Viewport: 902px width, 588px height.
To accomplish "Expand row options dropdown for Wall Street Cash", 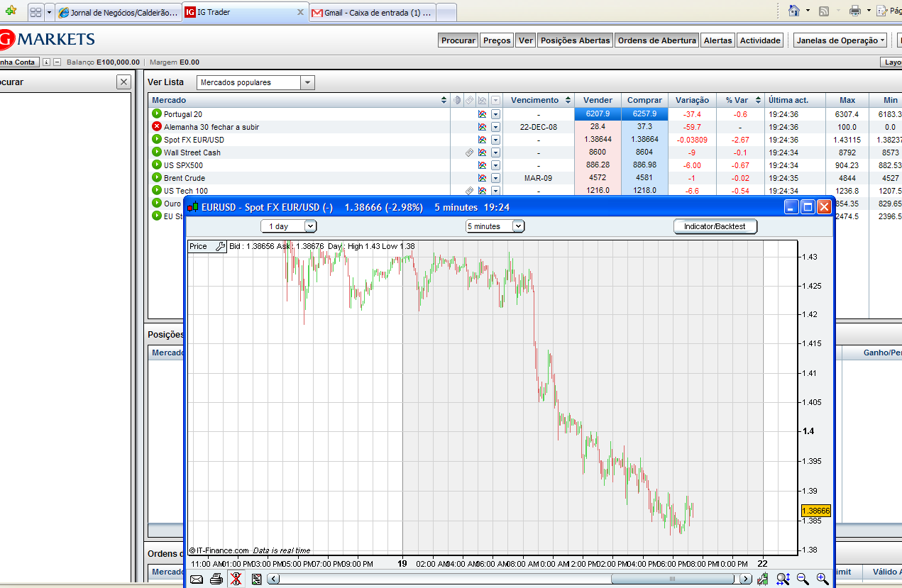I will coord(495,152).
